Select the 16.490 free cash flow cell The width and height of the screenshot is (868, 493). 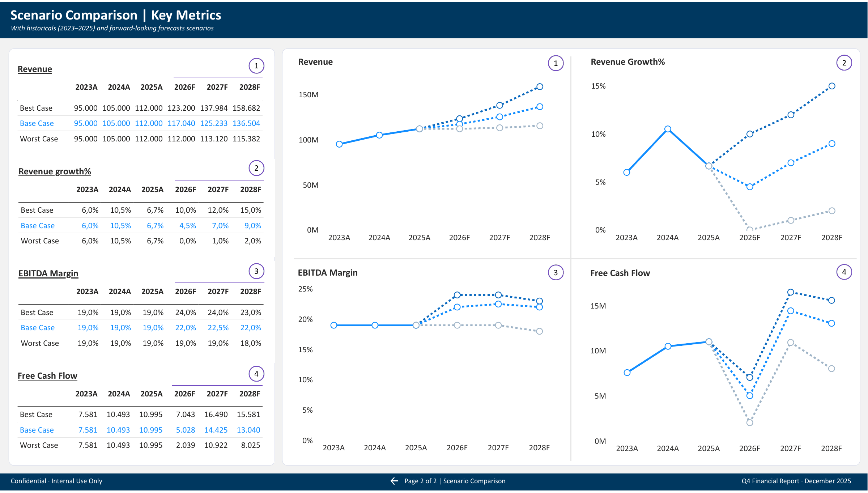point(216,415)
